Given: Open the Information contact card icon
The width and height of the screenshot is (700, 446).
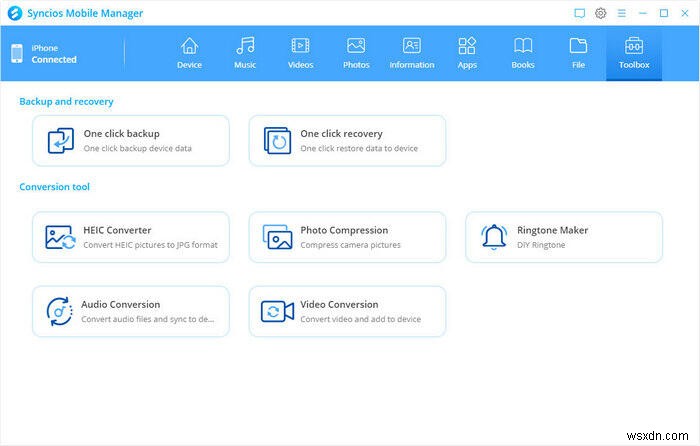Looking at the screenshot, I should tap(412, 46).
